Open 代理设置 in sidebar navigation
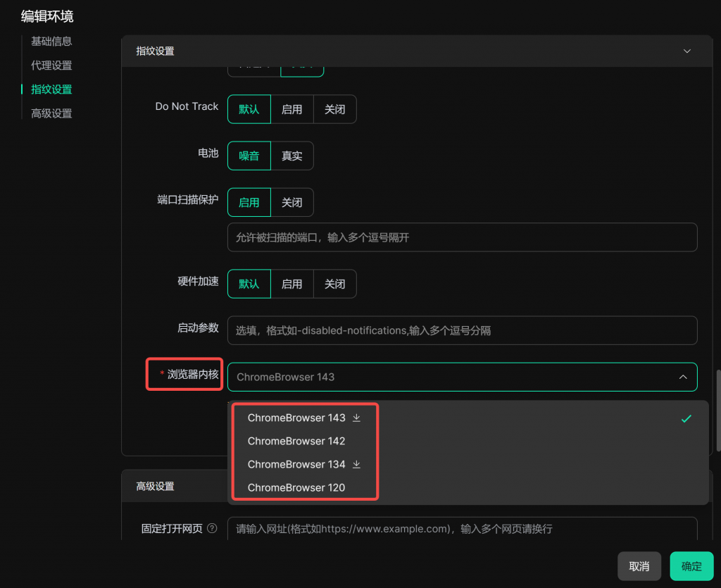Image resolution: width=721 pixels, height=588 pixels. click(x=51, y=65)
